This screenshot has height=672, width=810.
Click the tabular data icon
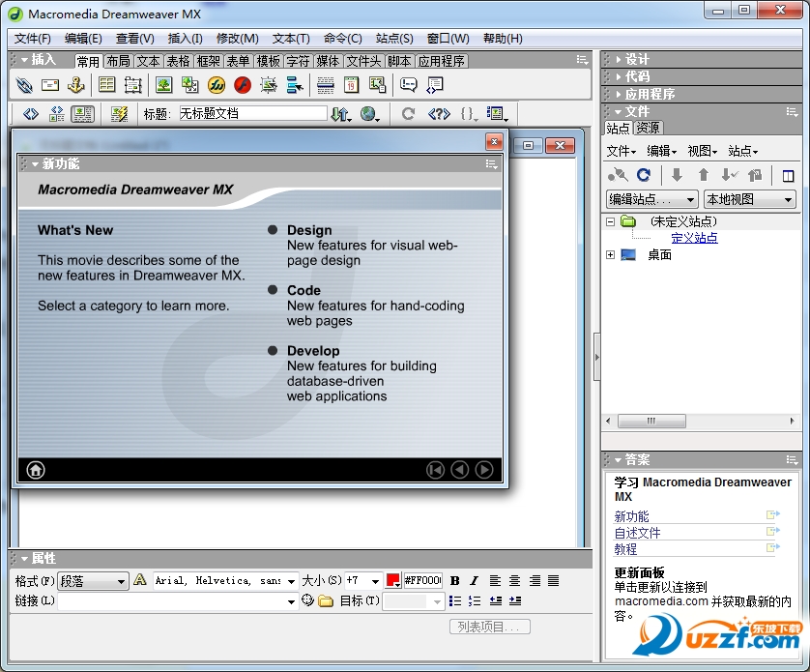[378, 85]
